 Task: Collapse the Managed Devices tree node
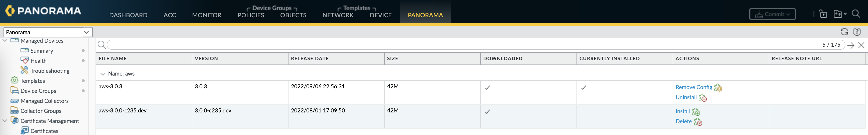[5, 40]
